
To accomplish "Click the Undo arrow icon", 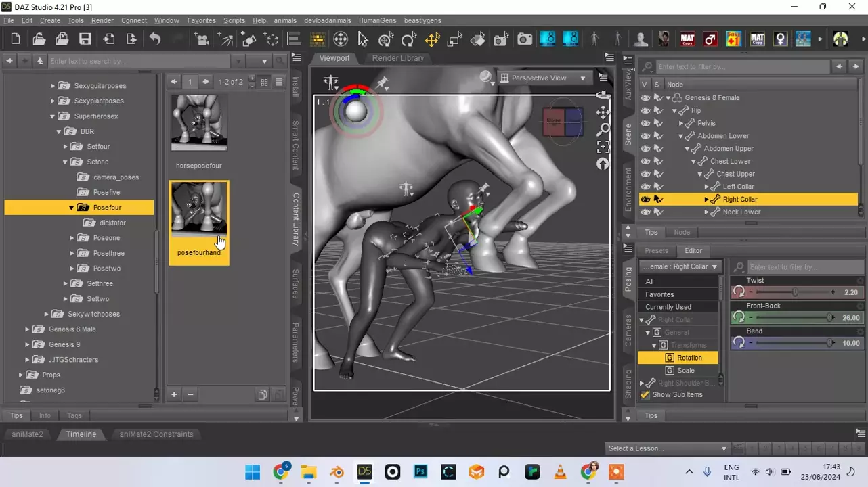I will coord(155,39).
